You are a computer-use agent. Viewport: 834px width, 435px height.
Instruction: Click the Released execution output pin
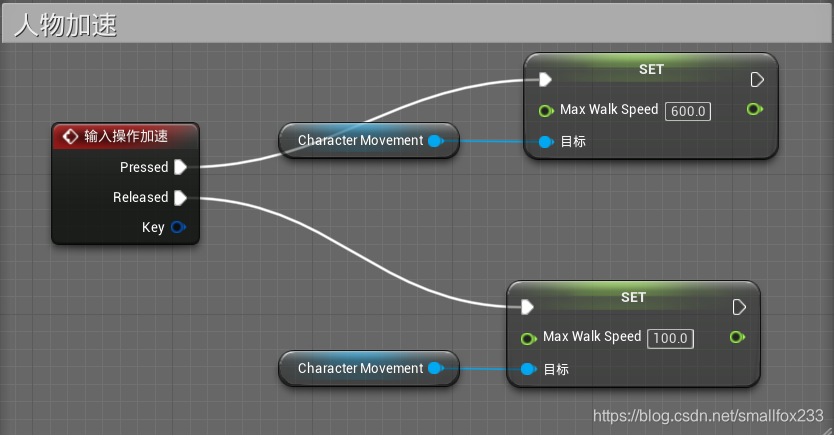pyautogui.click(x=180, y=197)
